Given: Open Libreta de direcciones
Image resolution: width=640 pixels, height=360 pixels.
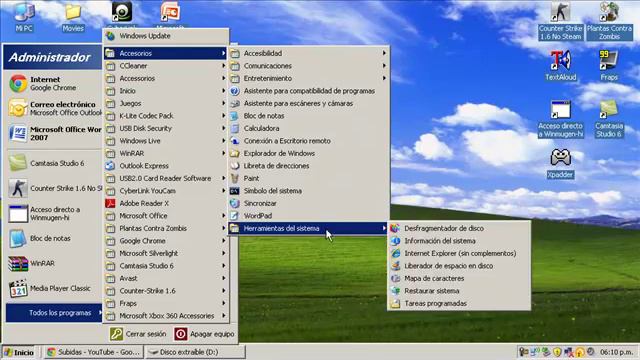Looking at the screenshot, I should point(308,166).
